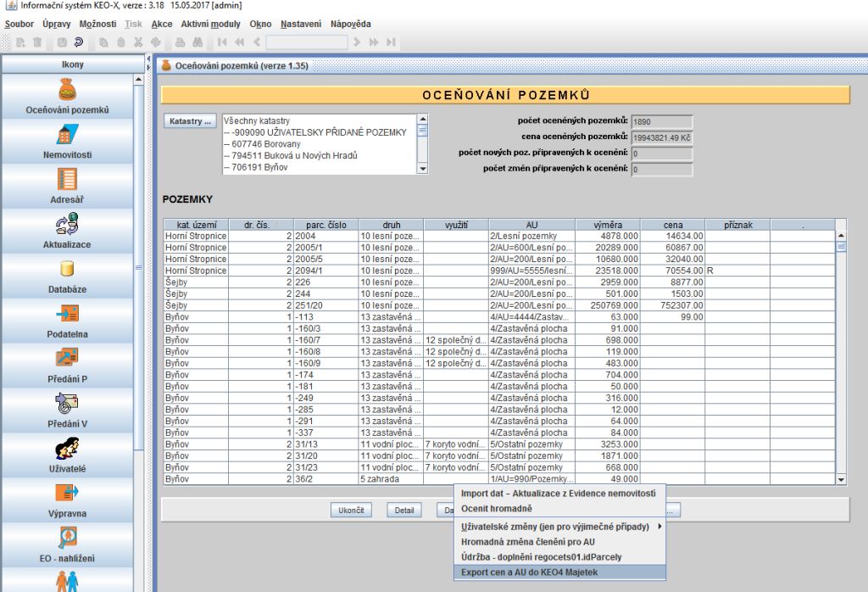Image resolution: width=868 pixels, height=592 pixels.
Task: Open the Databáze cylinder icon
Action: point(67,269)
